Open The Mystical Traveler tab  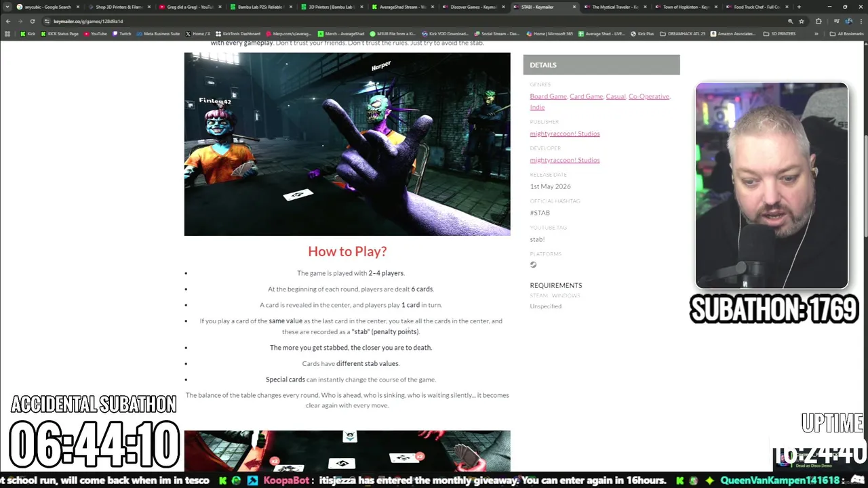(x=615, y=7)
